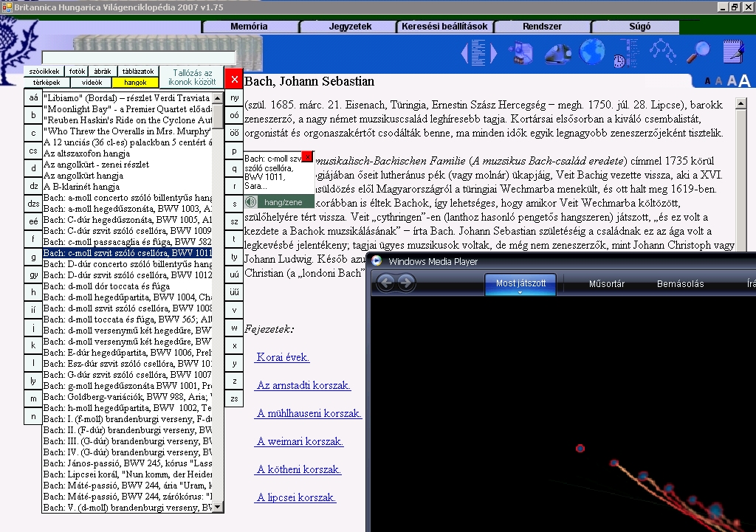Open the notepad with pen icon
The height and width of the screenshot is (532, 756).
tap(734, 52)
